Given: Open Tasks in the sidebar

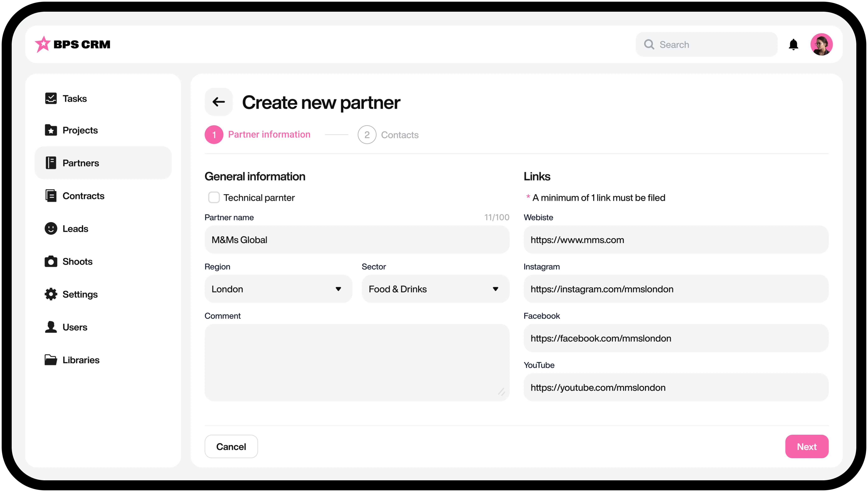Looking at the screenshot, I should click(103, 98).
